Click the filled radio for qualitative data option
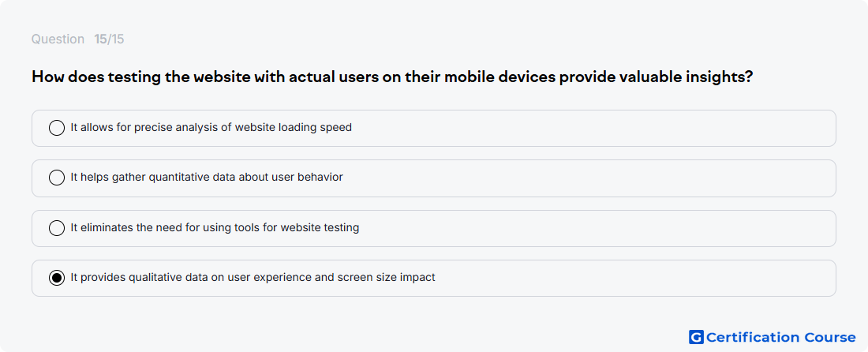The width and height of the screenshot is (868, 352). pyautogui.click(x=57, y=278)
